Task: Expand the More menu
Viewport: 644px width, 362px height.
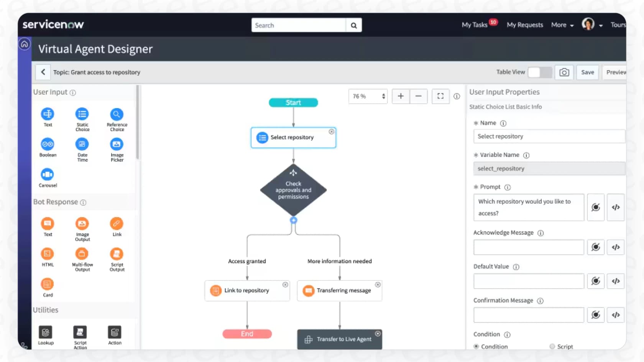Action: point(562,25)
